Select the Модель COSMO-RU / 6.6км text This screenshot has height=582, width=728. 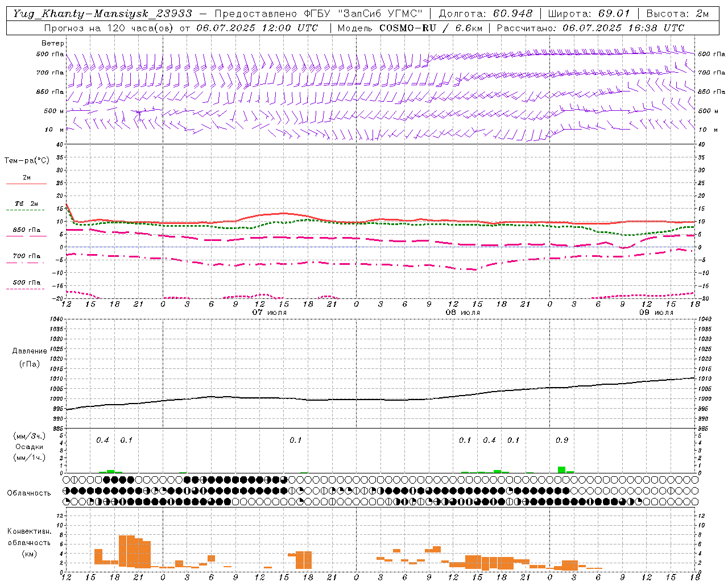pyautogui.click(x=409, y=28)
